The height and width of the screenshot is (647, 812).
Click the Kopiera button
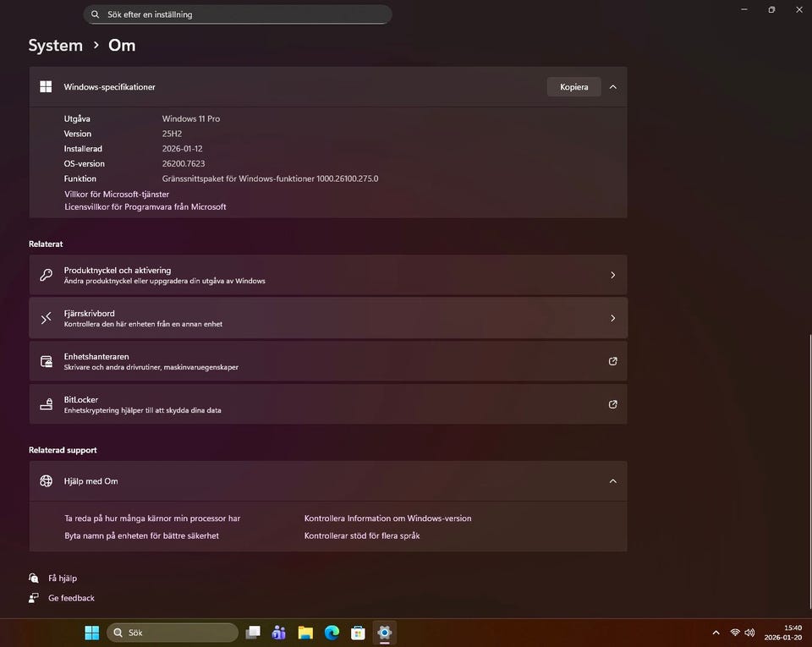573,87
